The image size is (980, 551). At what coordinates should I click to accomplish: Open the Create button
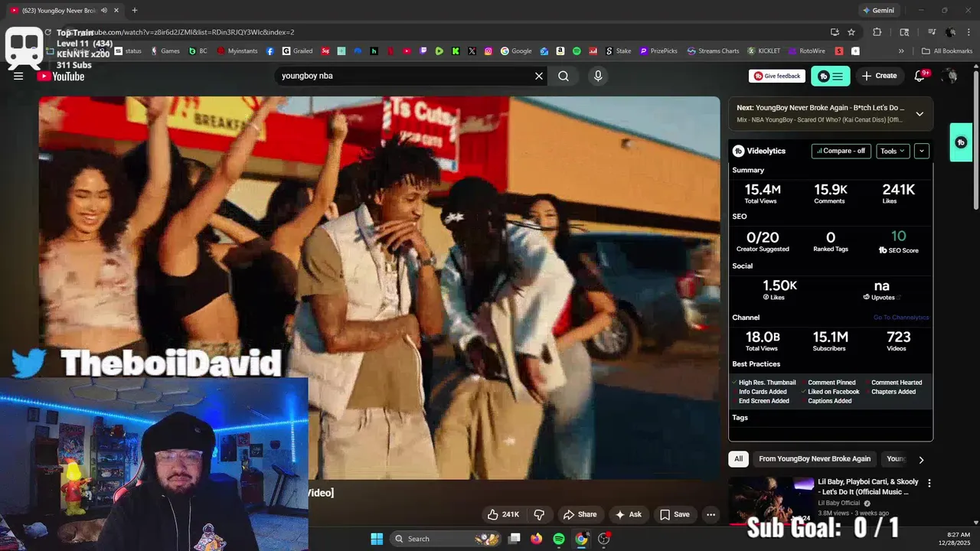[879, 76]
